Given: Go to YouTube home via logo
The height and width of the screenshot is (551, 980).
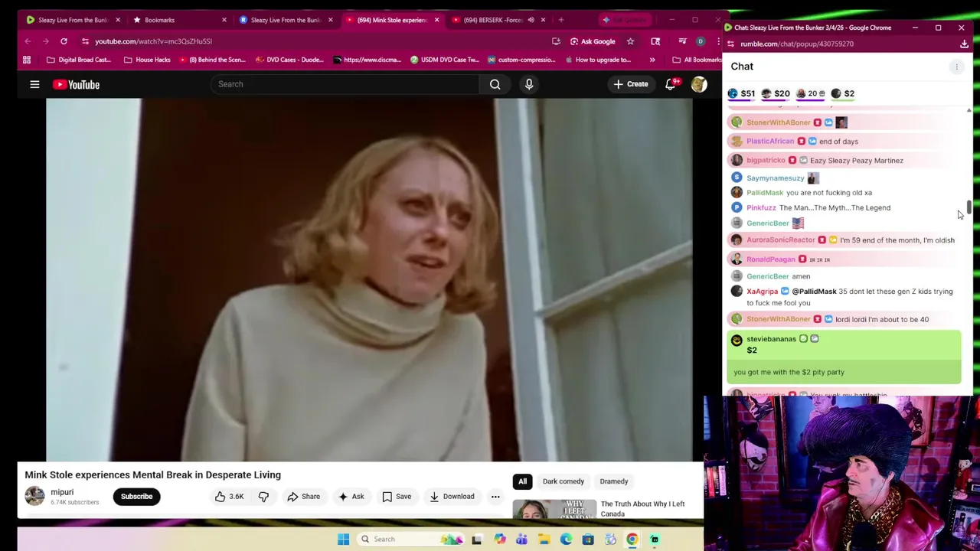Looking at the screenshot, I should 77,84.
